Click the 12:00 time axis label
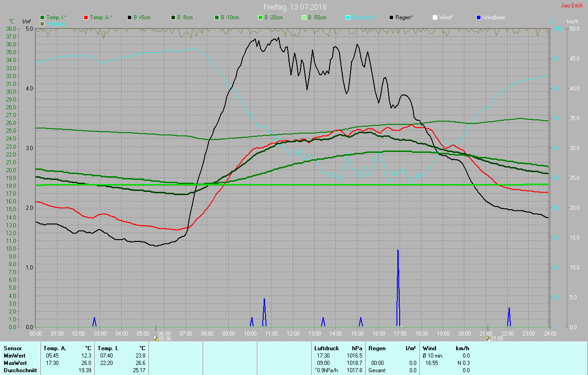Viewport: 588px width, 375px height. tap(293, 333)
